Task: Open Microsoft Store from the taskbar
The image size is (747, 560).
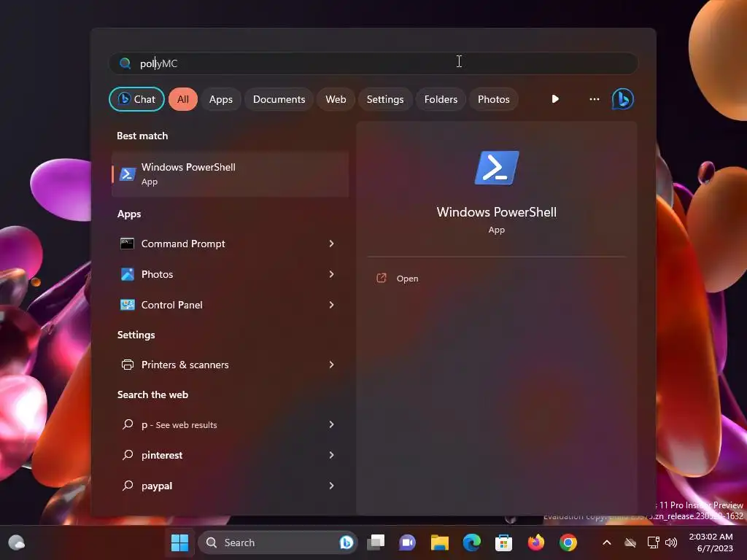Action: 503,542
